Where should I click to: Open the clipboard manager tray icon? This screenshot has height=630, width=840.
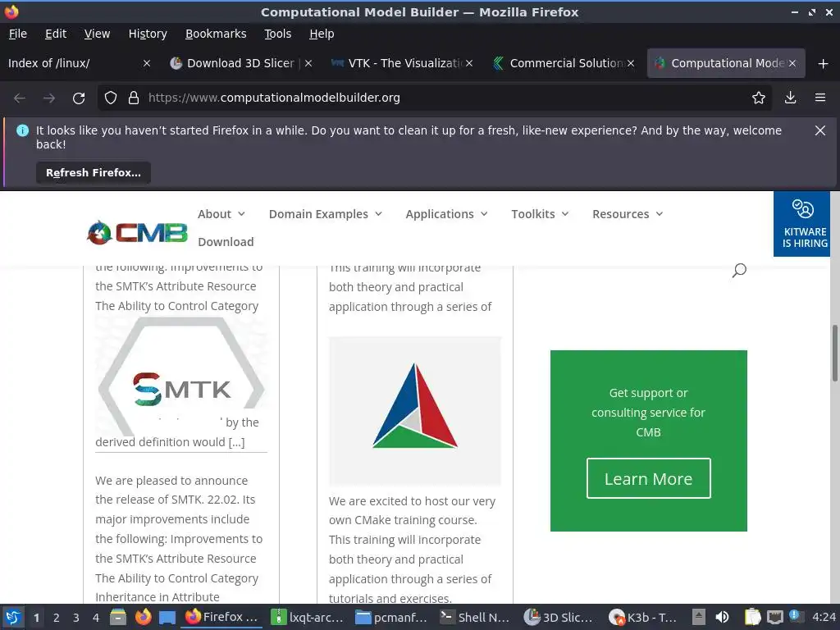(752, 617)
